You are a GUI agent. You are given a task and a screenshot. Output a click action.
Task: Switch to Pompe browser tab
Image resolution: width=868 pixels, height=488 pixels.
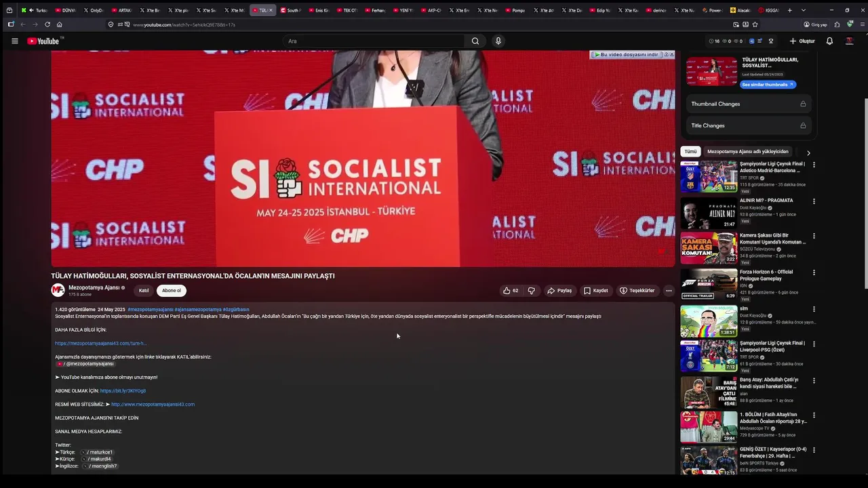[x=515, y=10]
